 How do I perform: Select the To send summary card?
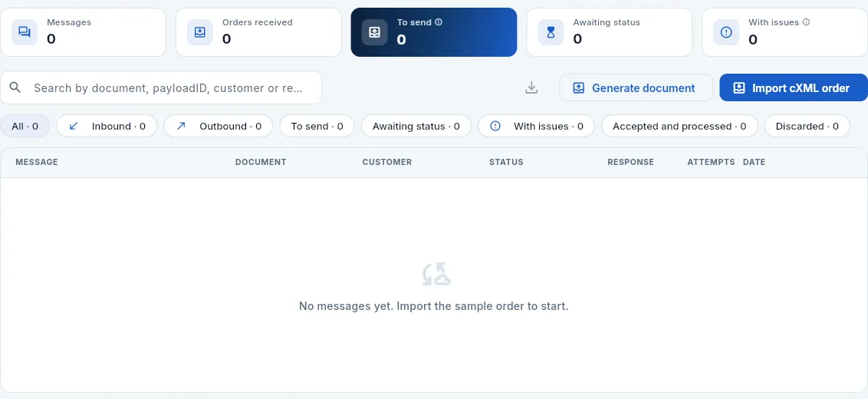click(x=434, y=32)
